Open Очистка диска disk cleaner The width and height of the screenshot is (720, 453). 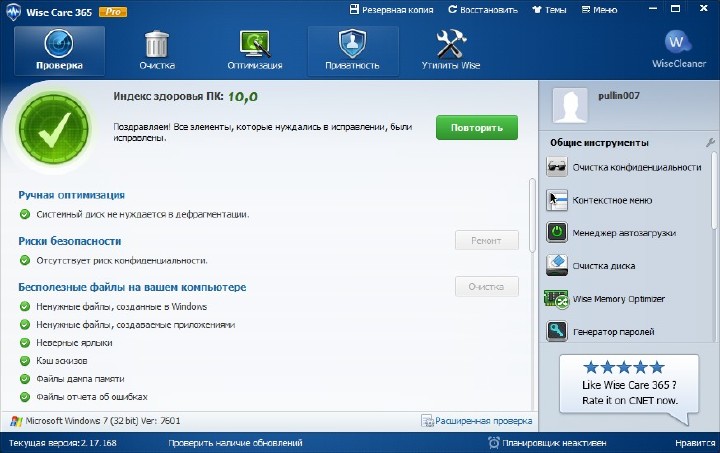pos(603,266)
